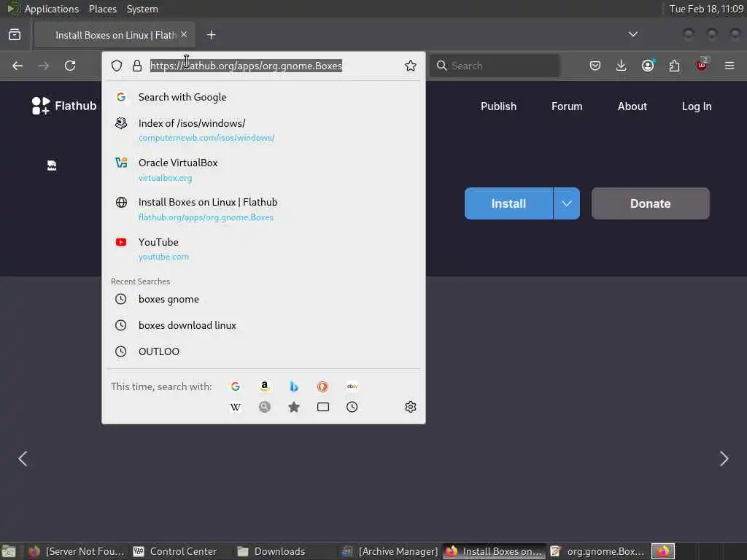Select recent search boxes gnome

[263, 299]
